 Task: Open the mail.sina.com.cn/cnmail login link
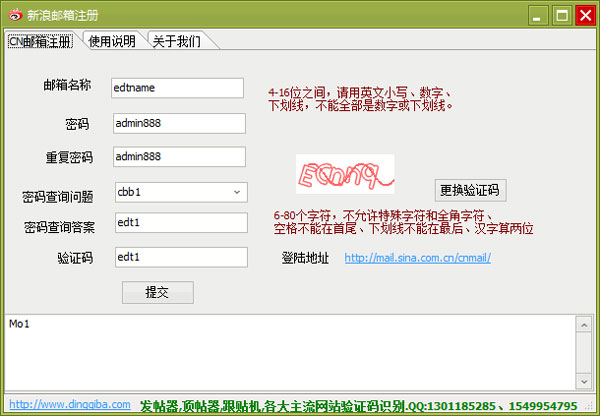[417, 257]
